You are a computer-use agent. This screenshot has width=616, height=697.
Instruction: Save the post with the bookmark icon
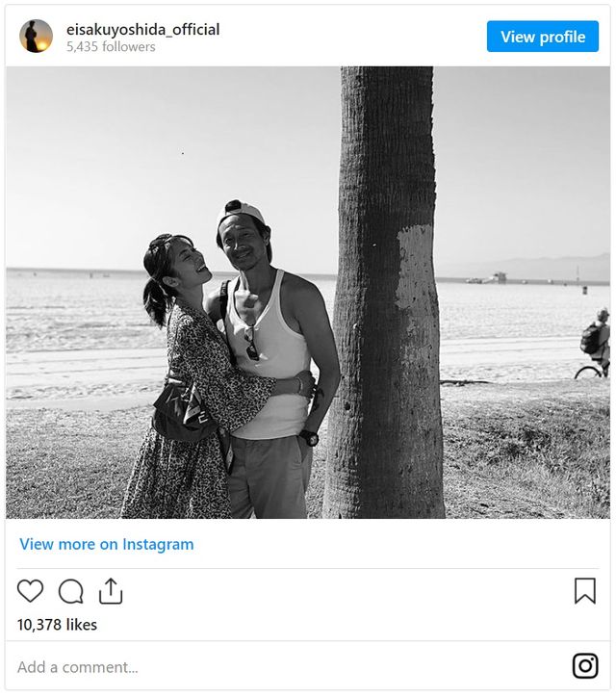(584, 590)
